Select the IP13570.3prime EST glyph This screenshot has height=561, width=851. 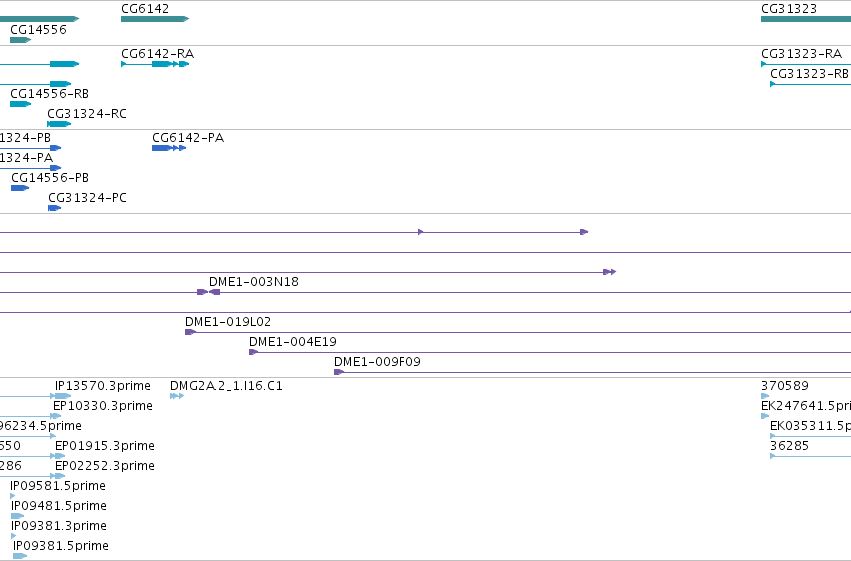62,396
